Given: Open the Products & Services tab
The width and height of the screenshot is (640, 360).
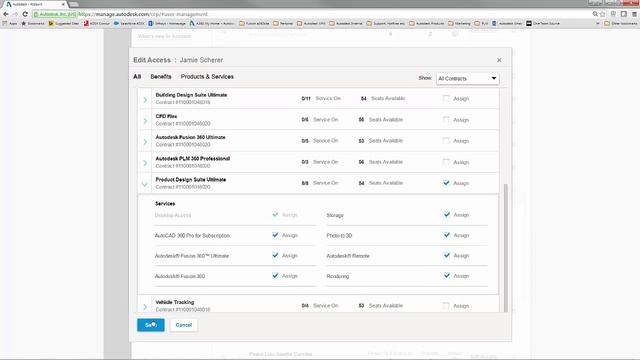Looking at the screenshot, I should [207, 77].
